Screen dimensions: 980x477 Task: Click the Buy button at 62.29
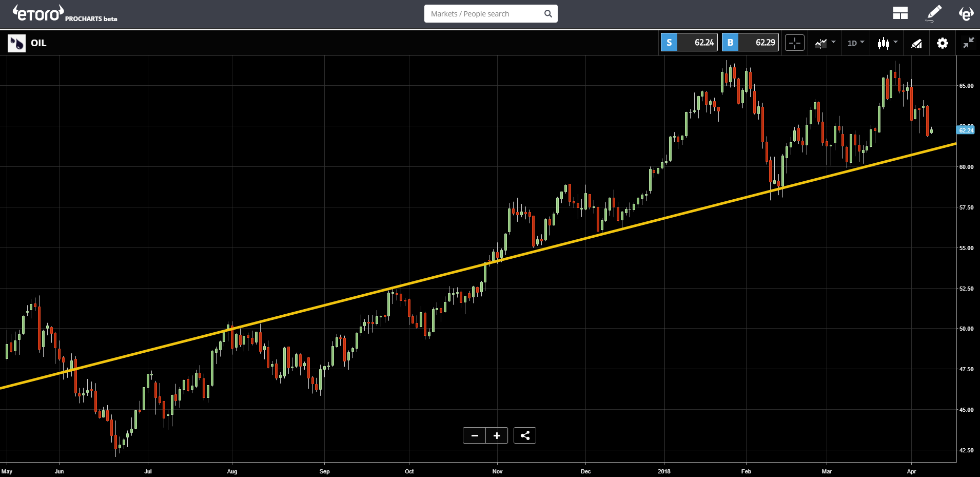click(750, 43)
